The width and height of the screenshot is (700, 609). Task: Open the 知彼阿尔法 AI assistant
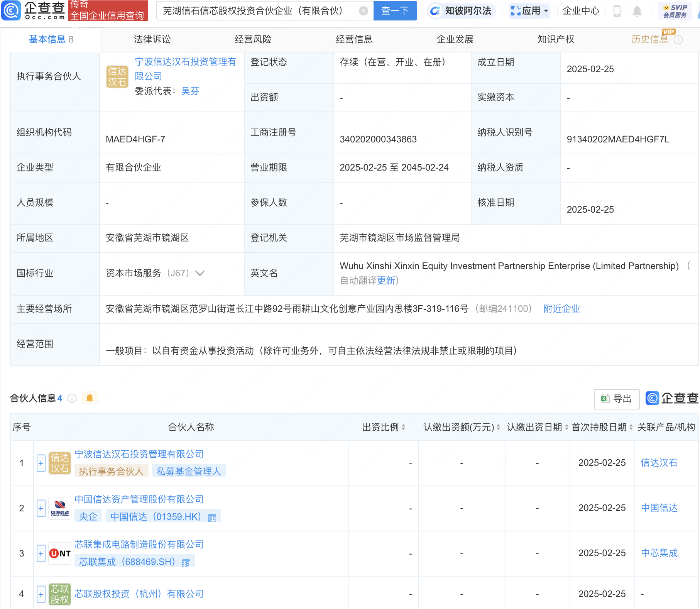(x=461, y=11)
